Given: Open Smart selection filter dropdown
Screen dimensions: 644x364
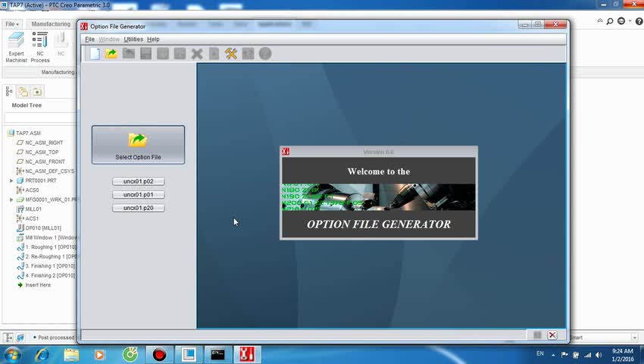Looking at the screenshot, I should pos(635,337).
